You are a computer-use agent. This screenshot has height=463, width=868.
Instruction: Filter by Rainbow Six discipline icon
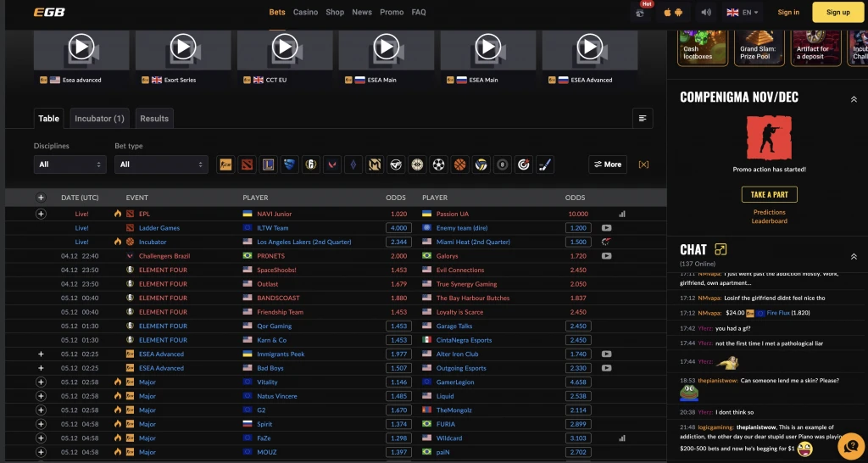[x=310, y=165]
